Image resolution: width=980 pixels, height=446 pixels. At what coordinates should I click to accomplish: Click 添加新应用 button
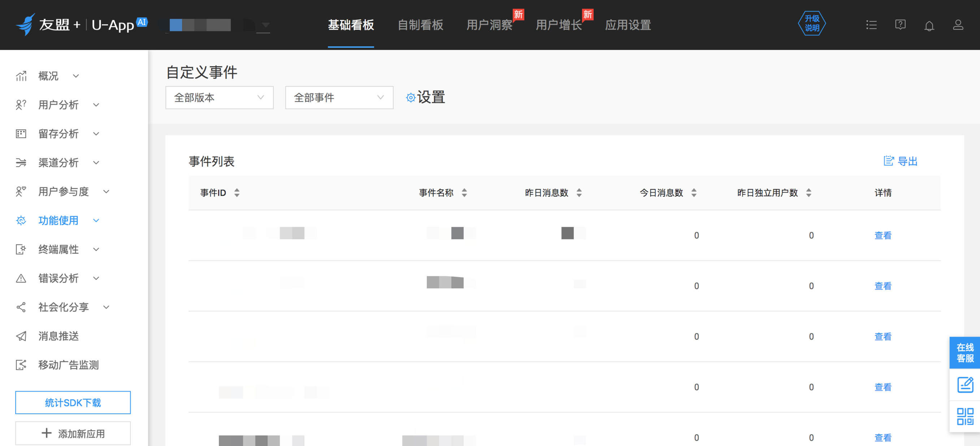tap(73, 433)
